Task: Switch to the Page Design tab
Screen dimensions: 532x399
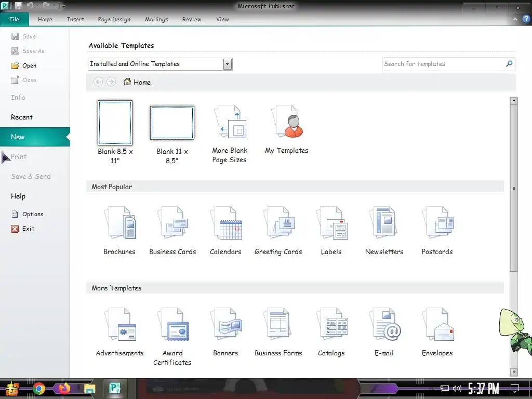Action: click(114, 19)
